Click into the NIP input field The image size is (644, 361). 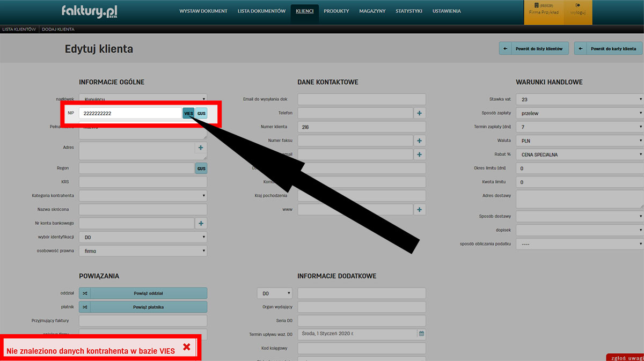[130, 114]
